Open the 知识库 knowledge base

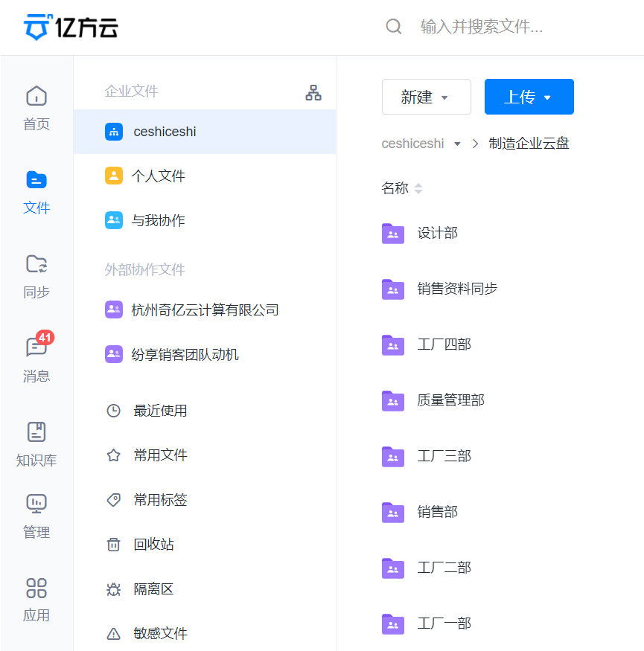point(36,443)
